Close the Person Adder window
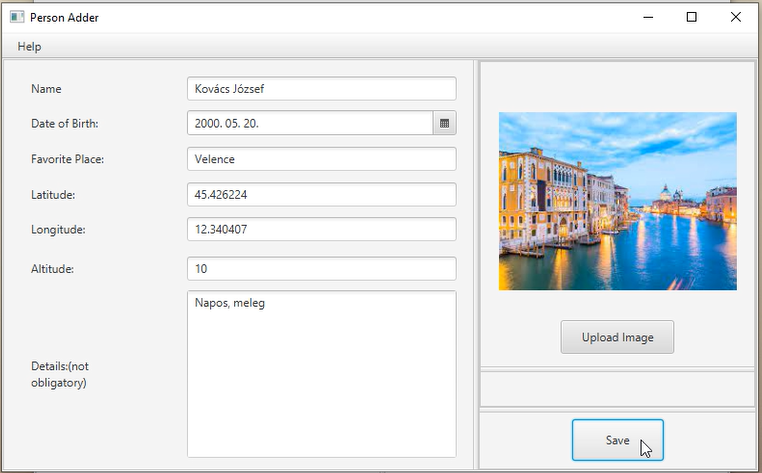This screenshot has width=762, height=473. (x=735, y=18)
